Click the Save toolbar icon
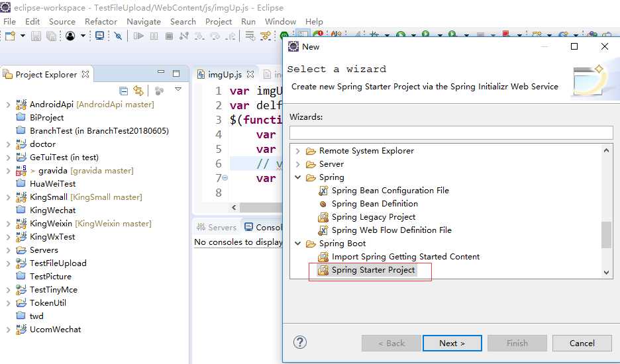620x364 pixels. pyautogui.click(x=36, y=36)
